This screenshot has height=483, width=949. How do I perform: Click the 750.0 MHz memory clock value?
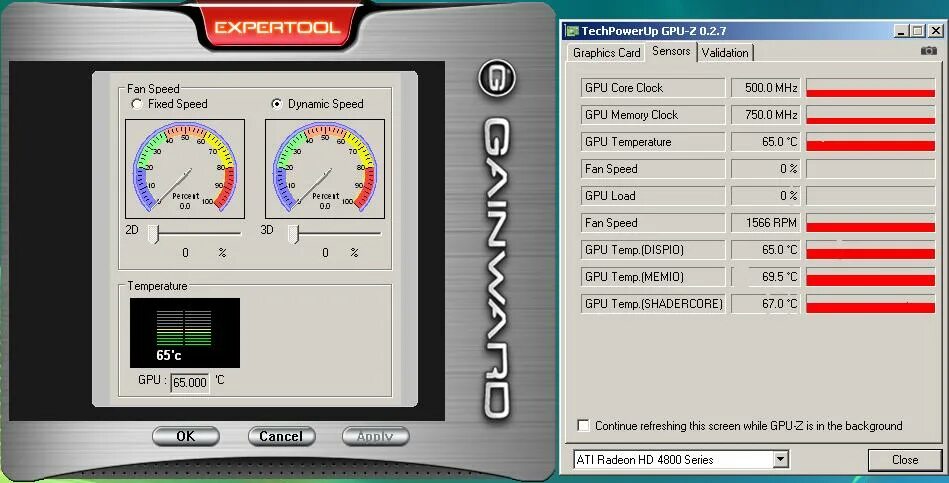(766, 115)
